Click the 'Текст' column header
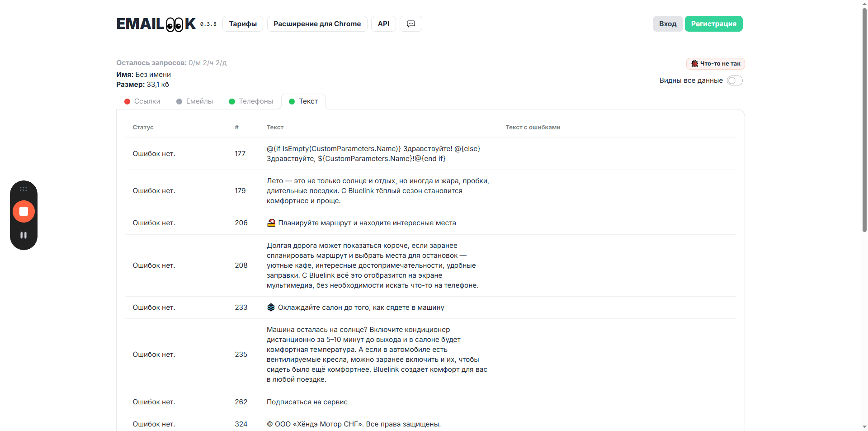This screenshot has height=431, width=868. click(x=275, y=128)
